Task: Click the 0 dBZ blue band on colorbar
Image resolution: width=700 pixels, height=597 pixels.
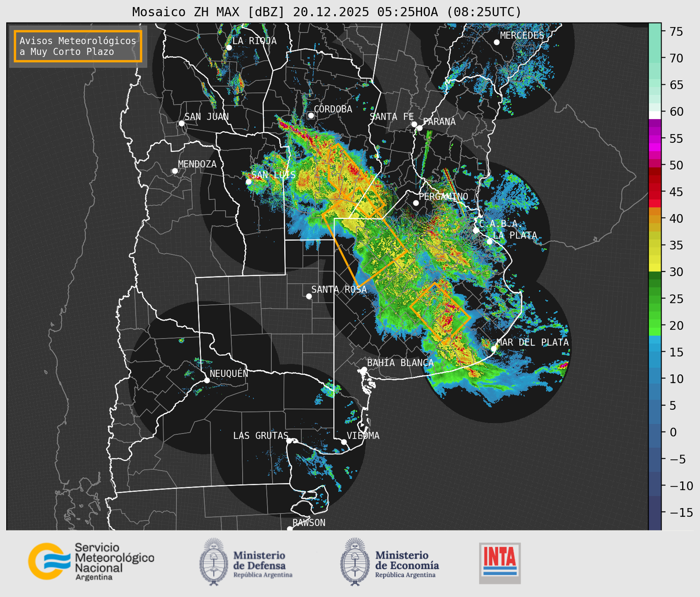Action: pyautogui.click(x=655, y=433)
